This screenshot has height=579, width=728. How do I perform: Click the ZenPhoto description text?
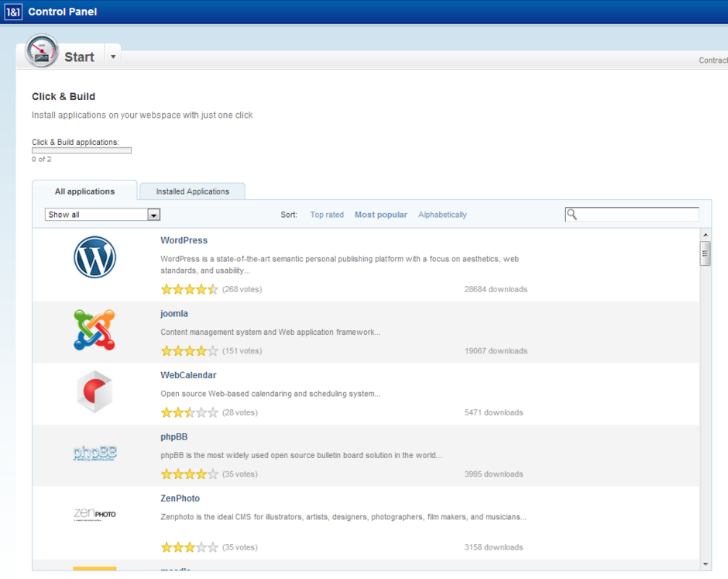[x=344, y=517]
